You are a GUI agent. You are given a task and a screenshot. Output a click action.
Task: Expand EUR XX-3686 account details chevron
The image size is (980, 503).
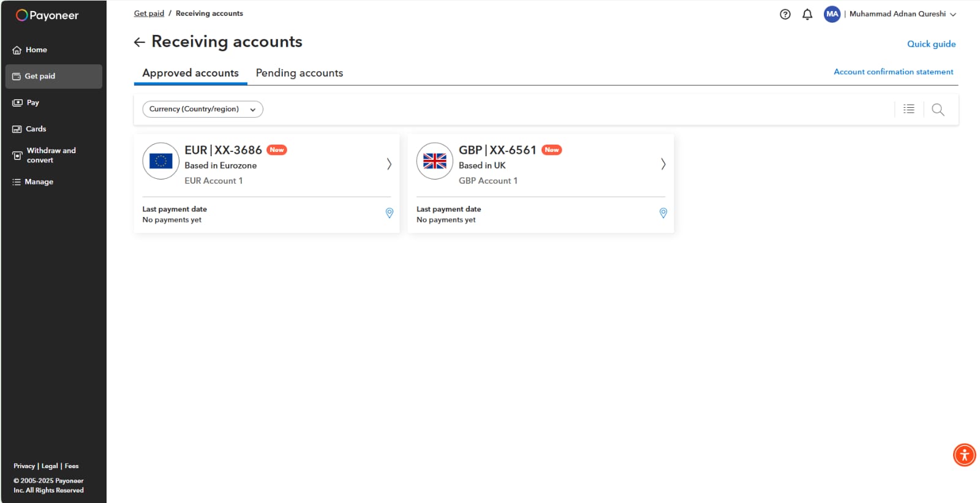point(389,164)
